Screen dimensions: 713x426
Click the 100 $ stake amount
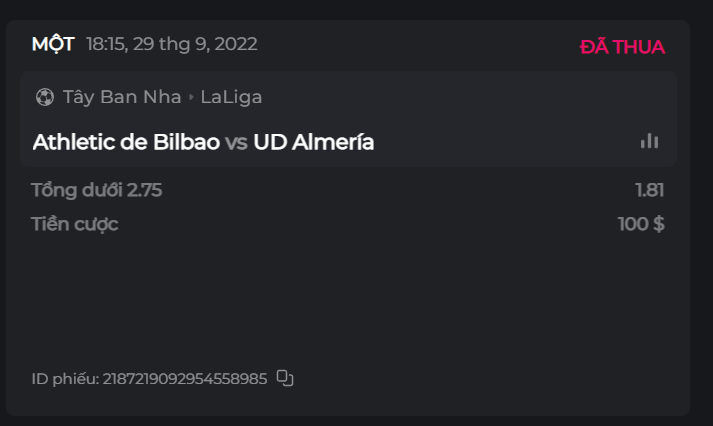pyautogui.click(x=641, y=224)
